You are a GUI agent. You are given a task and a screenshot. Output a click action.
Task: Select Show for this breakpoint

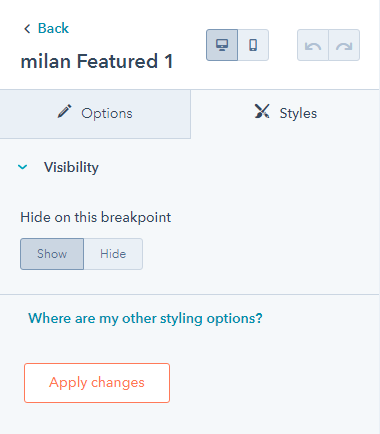[52, 254]
